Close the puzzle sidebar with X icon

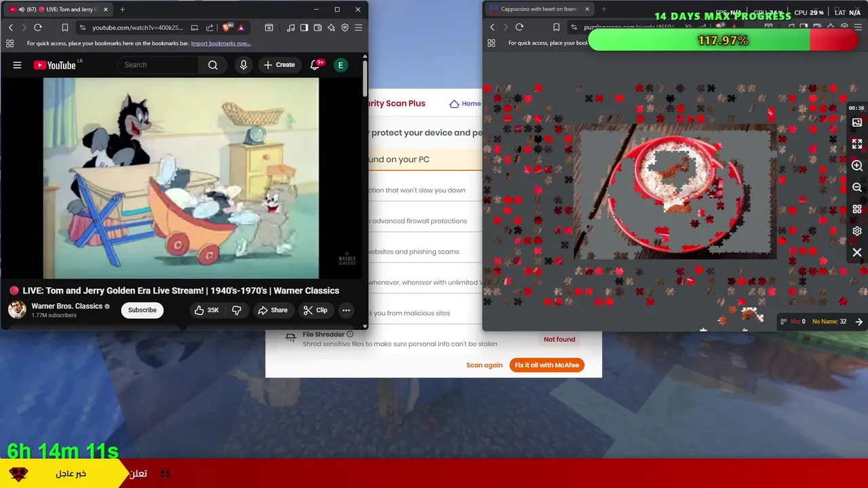coord(857,253)
